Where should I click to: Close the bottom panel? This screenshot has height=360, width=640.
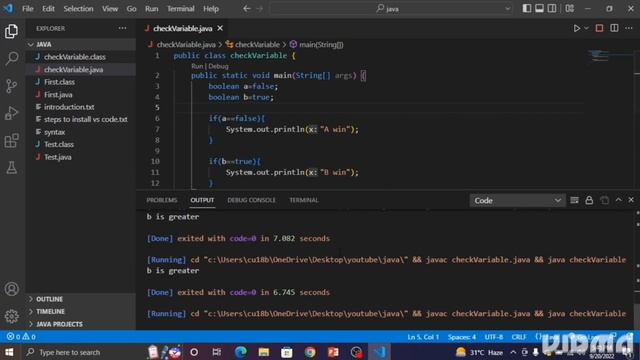coord(631,200)
